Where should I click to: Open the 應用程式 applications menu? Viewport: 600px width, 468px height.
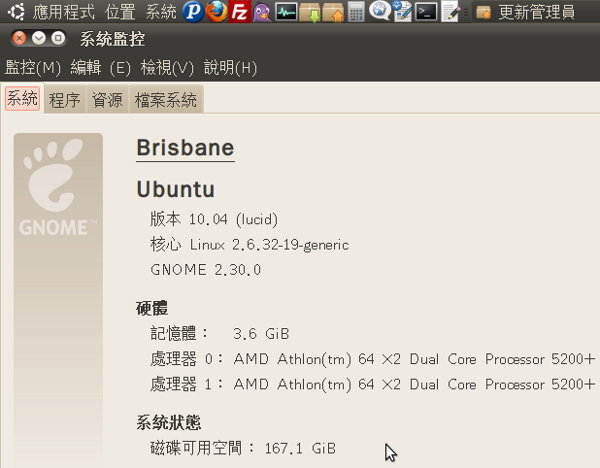[64, 12]
